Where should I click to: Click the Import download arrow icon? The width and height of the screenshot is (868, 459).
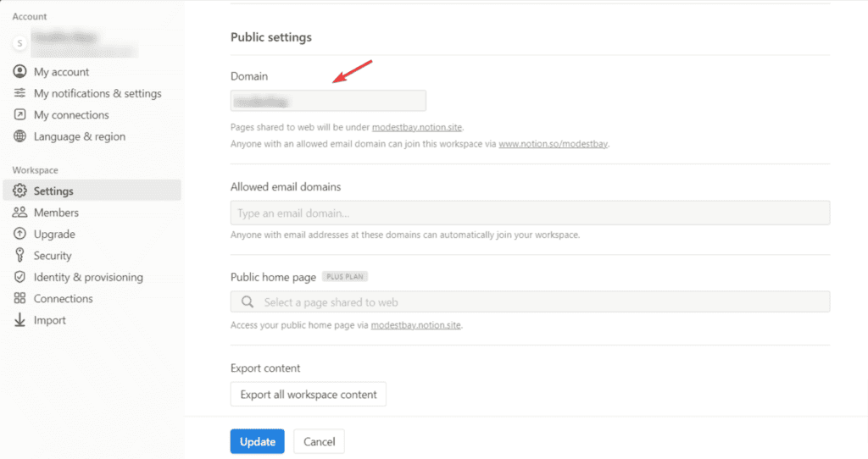tap(19, 320)
